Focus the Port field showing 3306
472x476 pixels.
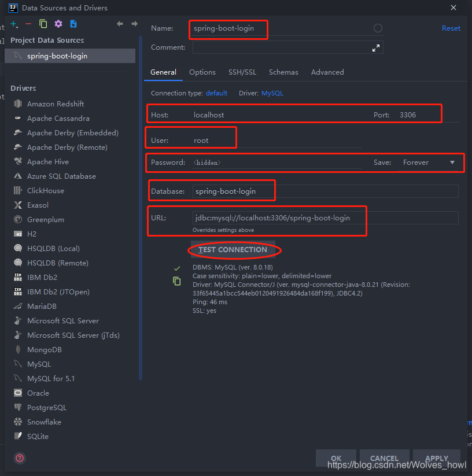click(429, 115)
